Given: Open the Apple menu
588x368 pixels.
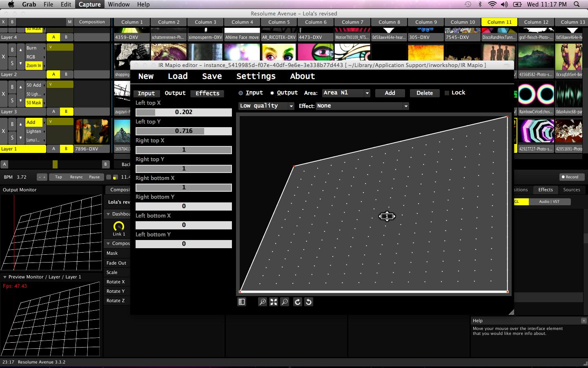Looking at the screenshot, I should tap(11, 4).
